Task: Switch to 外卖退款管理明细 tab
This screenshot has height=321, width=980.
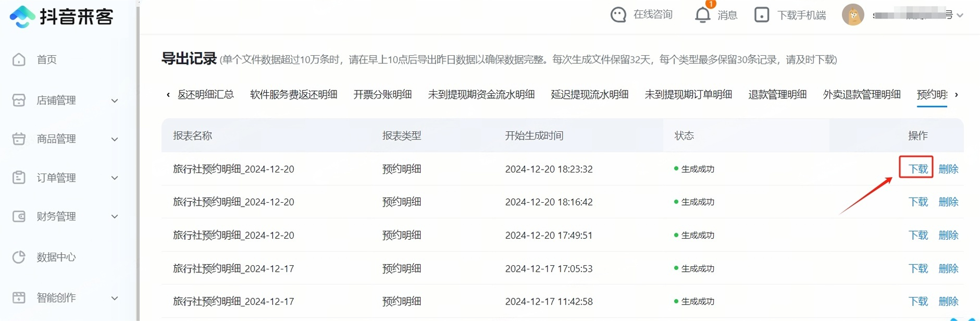Action: pyautogui.click(x=862, y=94)
